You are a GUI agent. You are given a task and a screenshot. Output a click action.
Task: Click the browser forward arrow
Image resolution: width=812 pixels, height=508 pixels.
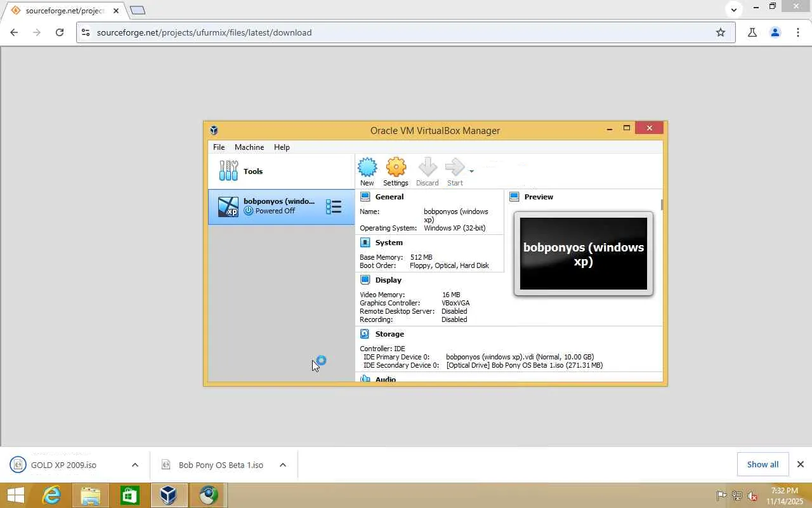click(x=37, y=32)
